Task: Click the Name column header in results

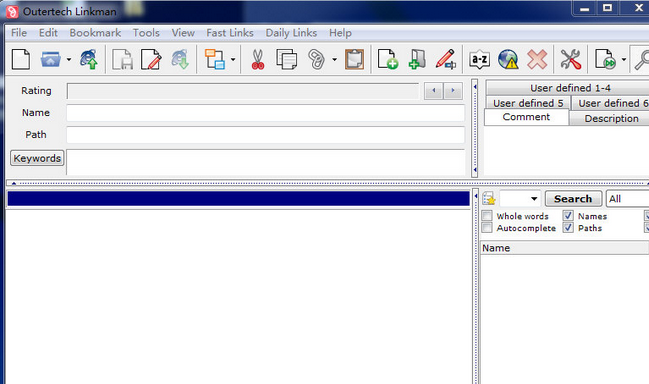Action: (x=564, y=248)
